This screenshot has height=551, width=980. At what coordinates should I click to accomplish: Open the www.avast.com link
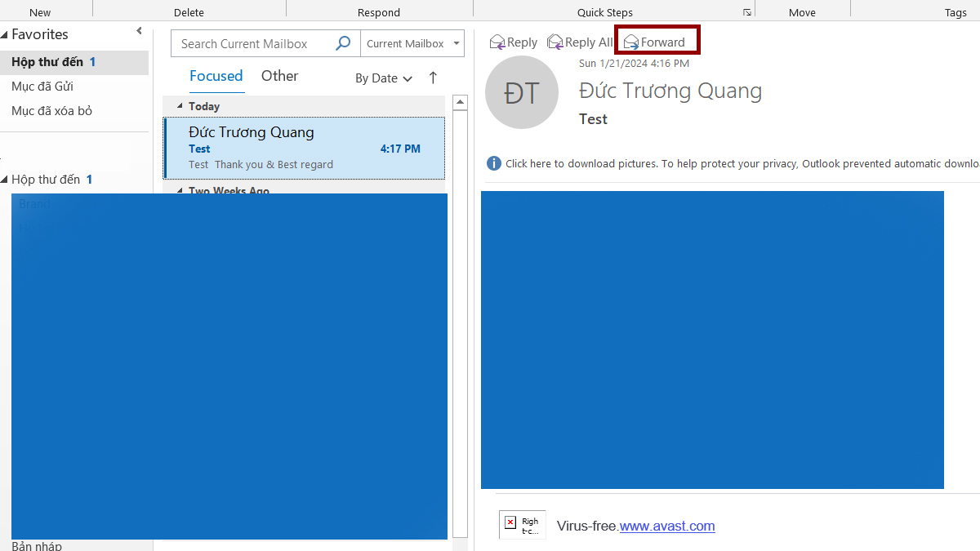667,526
